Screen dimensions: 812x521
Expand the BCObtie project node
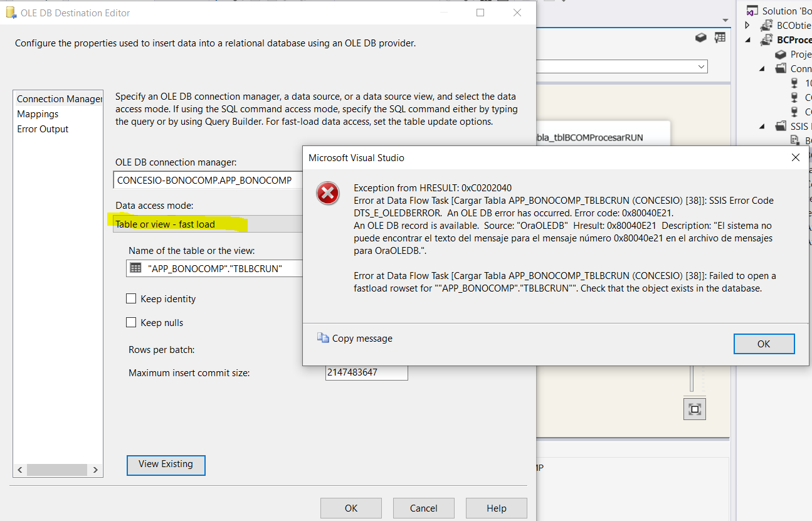click(747, 25)
